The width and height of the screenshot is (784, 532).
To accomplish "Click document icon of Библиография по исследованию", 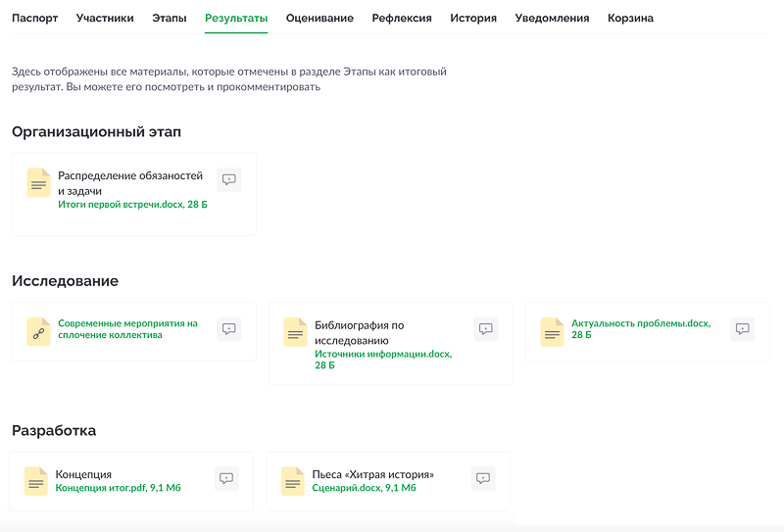I will [296, 332].
